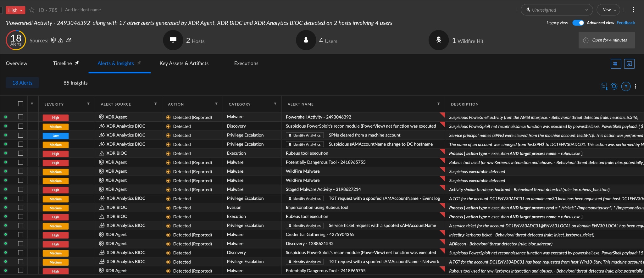Select checkbox for Powershell Activity - 2493046392
This screenshot has width=644, height=278.
pos(21,117)
